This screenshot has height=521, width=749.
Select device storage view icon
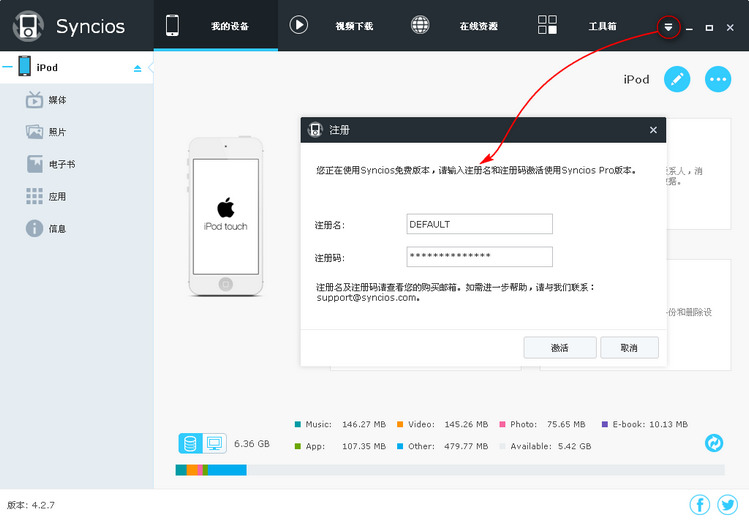tap(190, 444)
